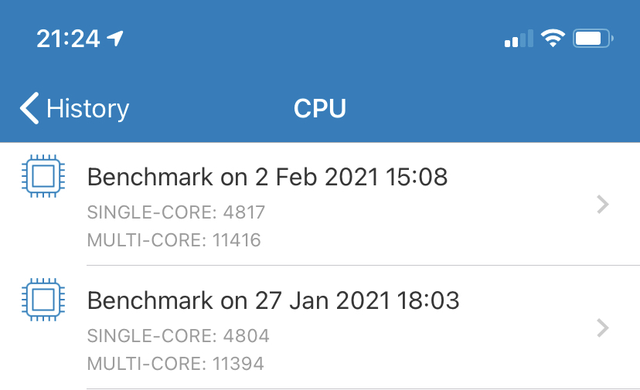Tap the back chevron arrow icon
This screenshot has height=390, width=640.
click(29, 108)
